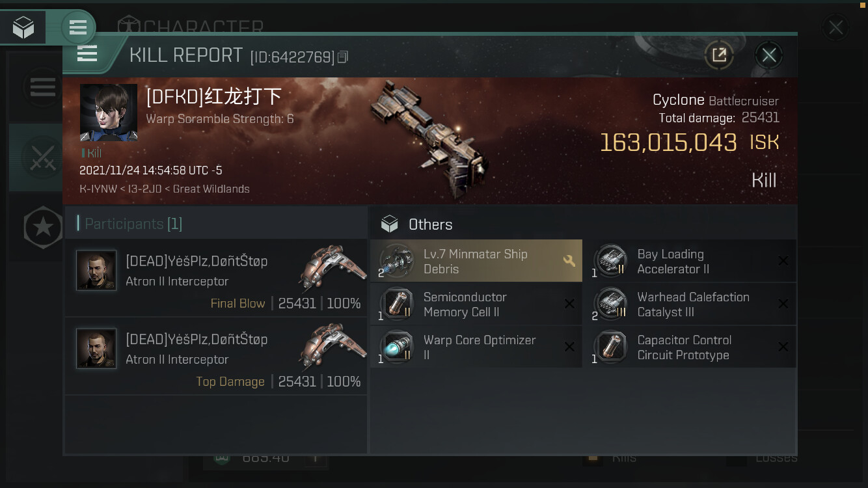Share the kill report externally
This screenshot has width=868, height=488.
719,55
